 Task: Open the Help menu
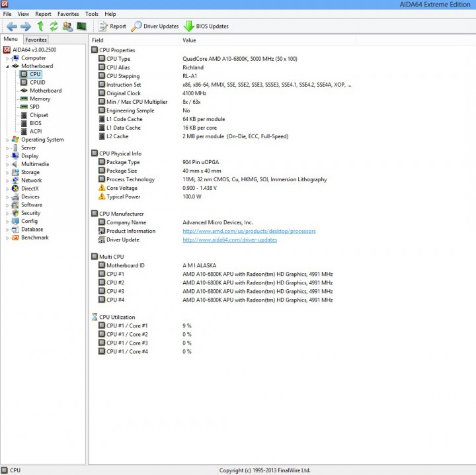[110, 14]
